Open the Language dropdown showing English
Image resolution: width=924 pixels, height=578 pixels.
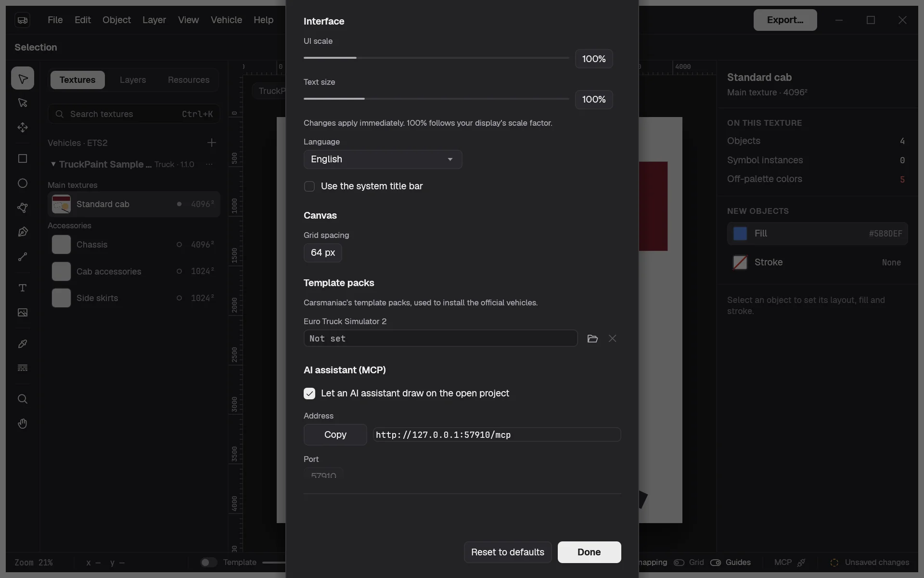tap(383, 159)
